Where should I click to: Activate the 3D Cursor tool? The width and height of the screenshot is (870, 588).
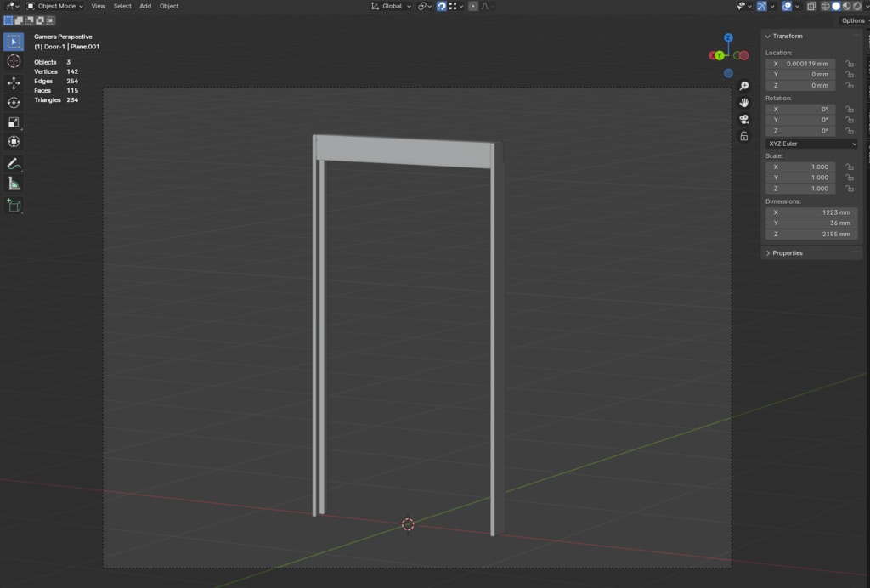point(14,61)
